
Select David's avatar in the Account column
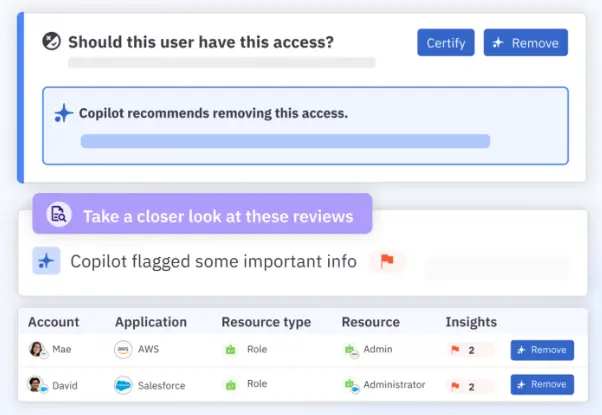click(37, 384)
